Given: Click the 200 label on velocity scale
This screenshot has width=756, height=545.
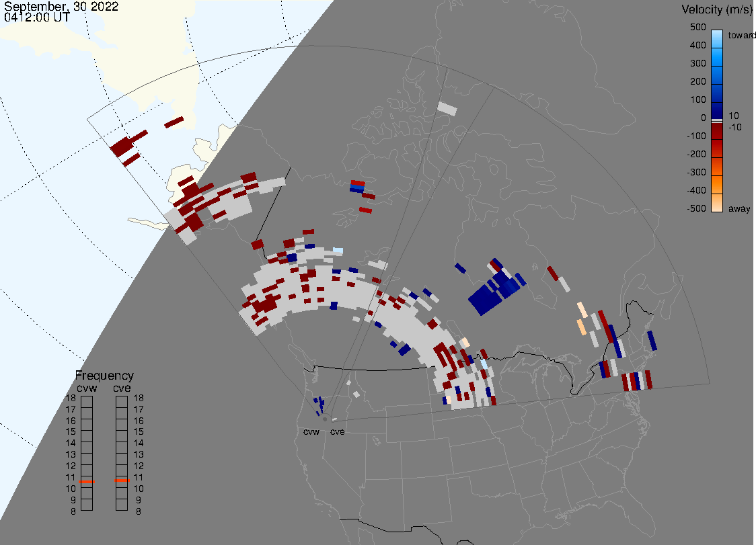Looking at the screenshot, I should point(697,81).
